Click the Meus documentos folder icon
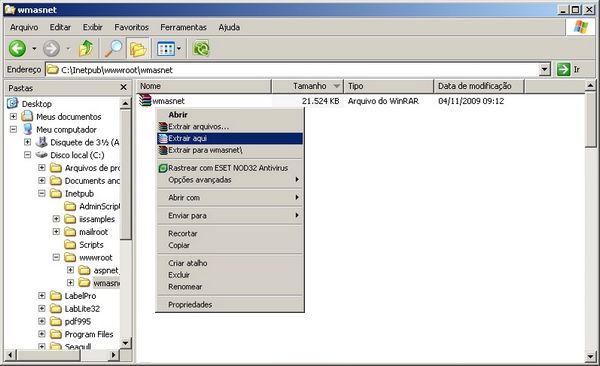The image size is (600, 366). 27,116
